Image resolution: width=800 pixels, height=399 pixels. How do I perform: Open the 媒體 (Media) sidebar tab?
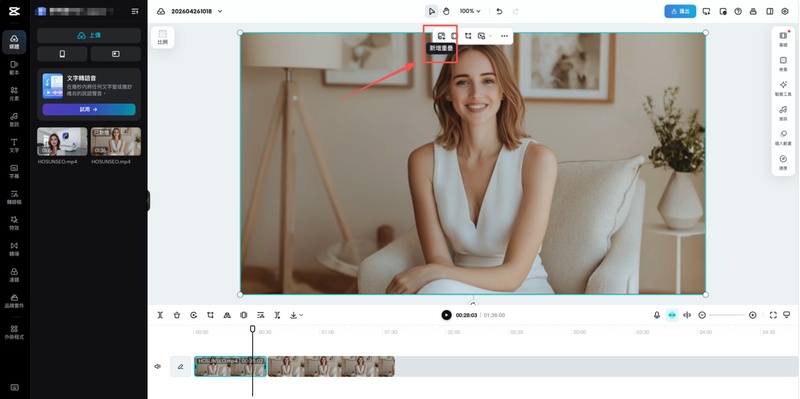coord(14,42)
